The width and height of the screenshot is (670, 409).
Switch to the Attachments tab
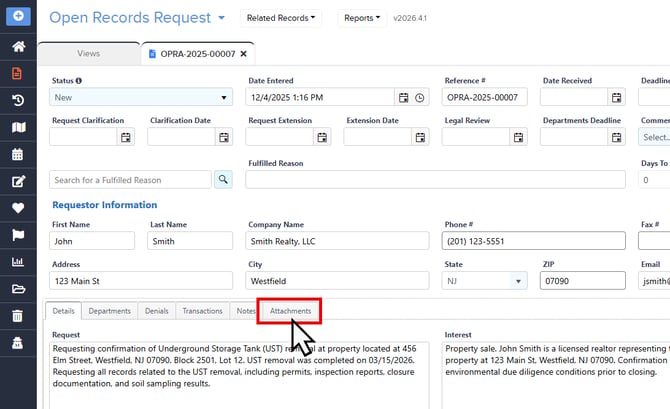(291, 311)
